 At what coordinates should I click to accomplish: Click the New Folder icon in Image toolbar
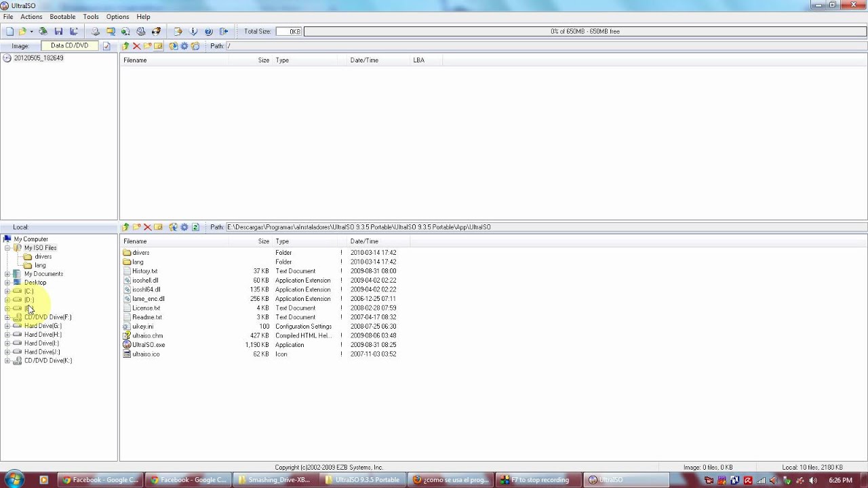click(147, 46)
